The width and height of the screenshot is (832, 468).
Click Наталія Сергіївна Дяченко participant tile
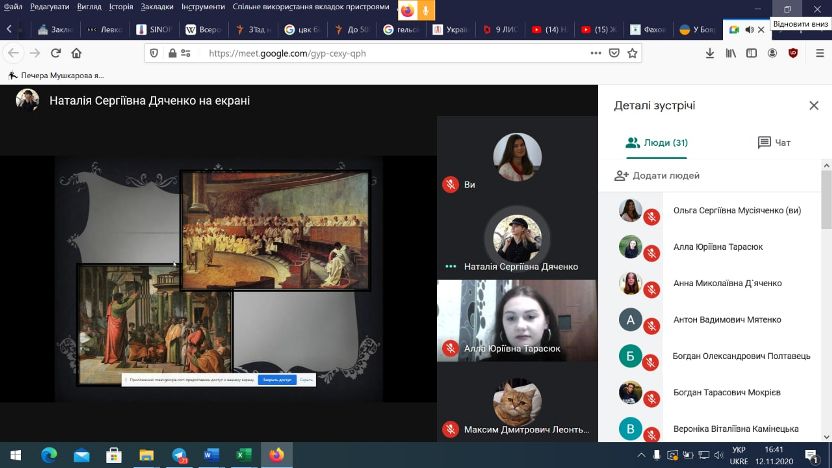click(x=517, y=239)
